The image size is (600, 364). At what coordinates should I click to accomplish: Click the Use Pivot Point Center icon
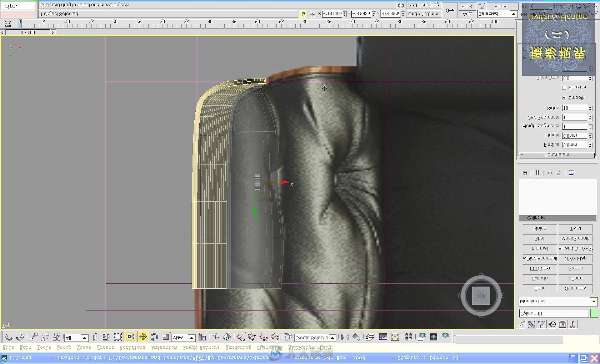click(x=202, y=337)
